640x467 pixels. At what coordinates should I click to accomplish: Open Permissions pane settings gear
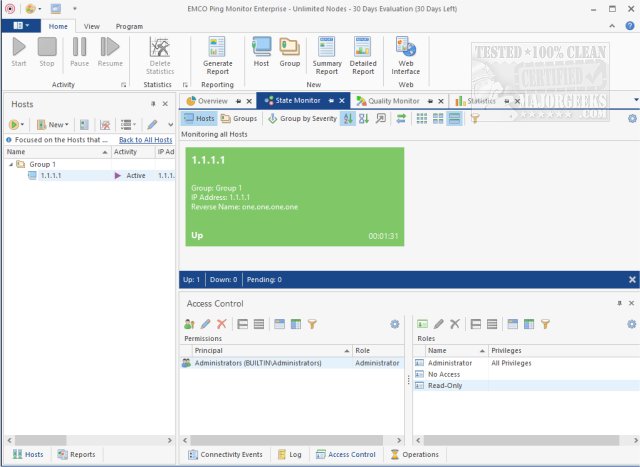395,324
